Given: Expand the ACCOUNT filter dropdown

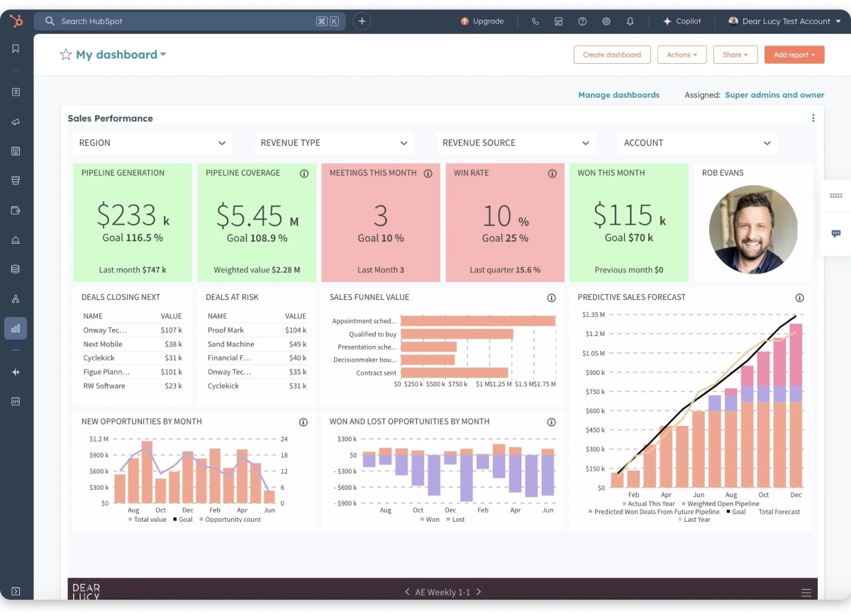Looking at the screenshot, I should (698, 143).
